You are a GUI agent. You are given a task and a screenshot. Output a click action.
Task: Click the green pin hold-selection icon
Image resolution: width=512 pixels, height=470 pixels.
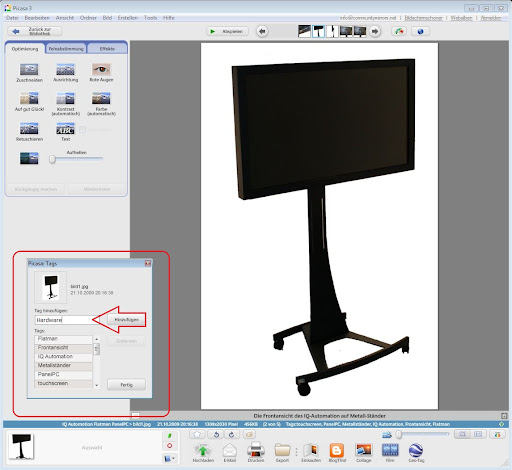pyautogui.click(x=170, y=435)
